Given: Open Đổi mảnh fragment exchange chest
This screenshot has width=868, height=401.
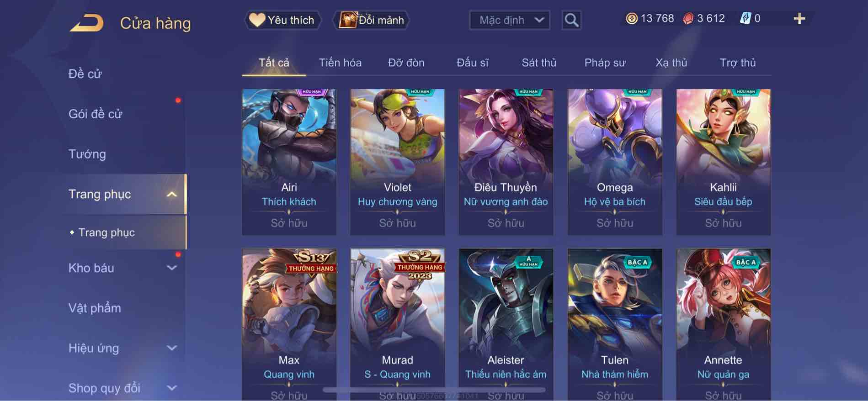Looking at the screenshot, I should 371,20.
